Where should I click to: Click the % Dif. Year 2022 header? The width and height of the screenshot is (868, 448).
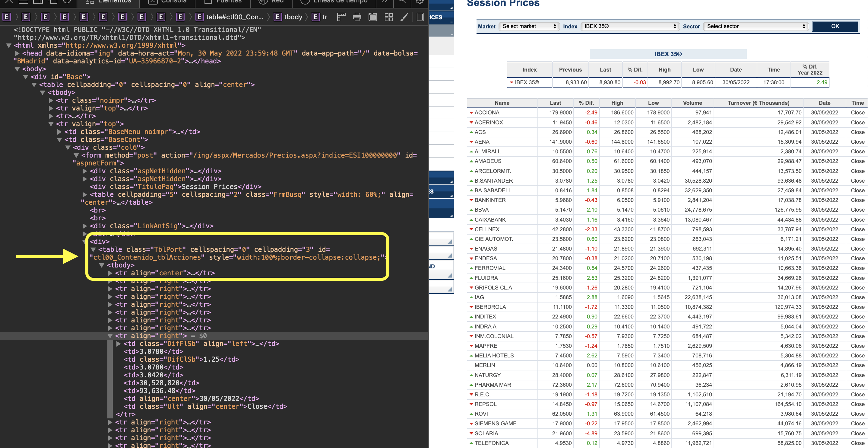click(810, 69)
